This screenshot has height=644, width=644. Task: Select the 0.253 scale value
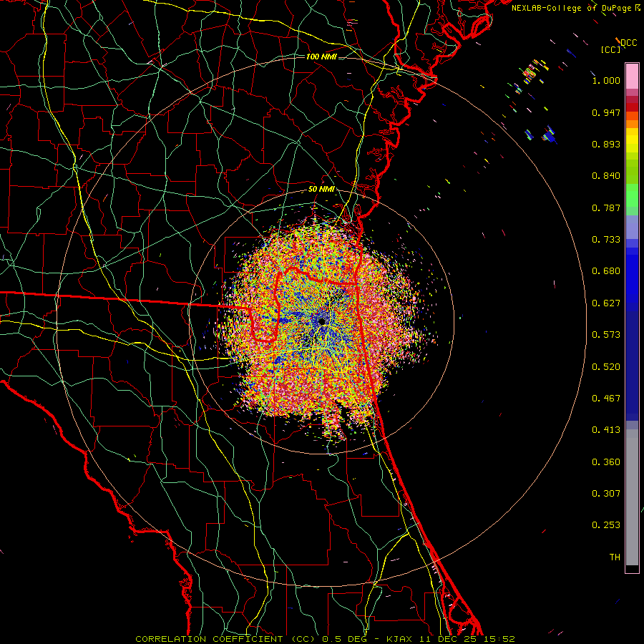coord(606,525)
